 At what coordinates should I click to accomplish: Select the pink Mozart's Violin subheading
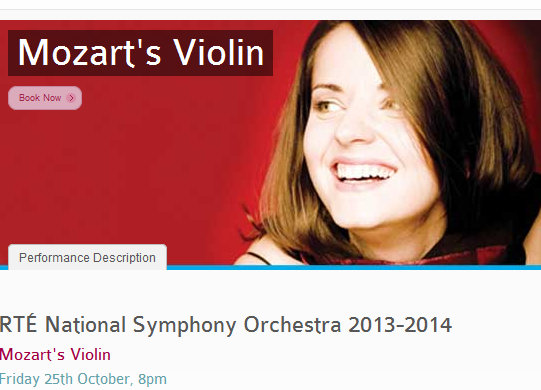coord(55,354)
